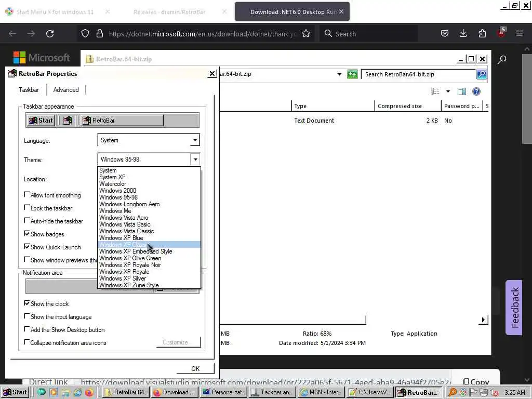
Task: Launch Internet Explorer from Quick Launch
Action: click(x=78, y=393)
